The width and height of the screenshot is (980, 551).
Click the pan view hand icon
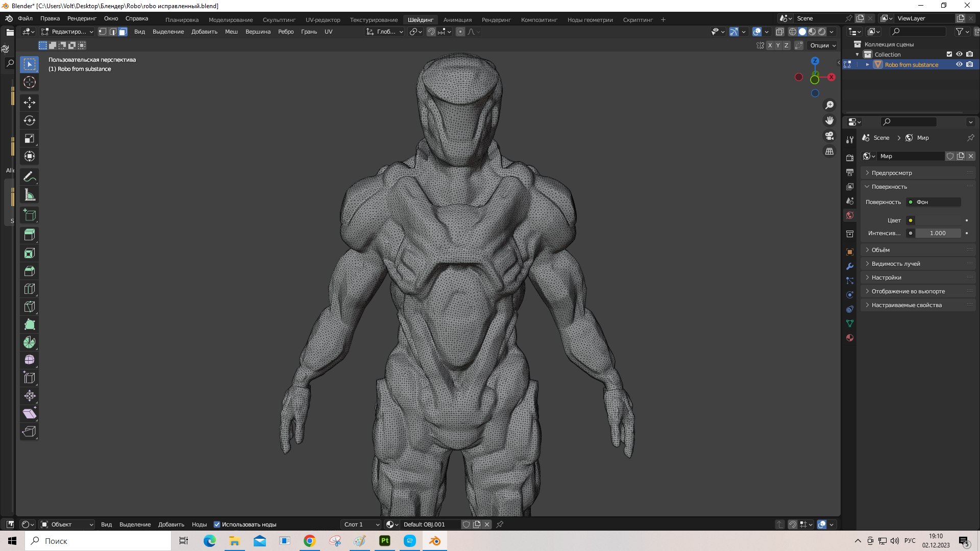(x=829, y=120)
